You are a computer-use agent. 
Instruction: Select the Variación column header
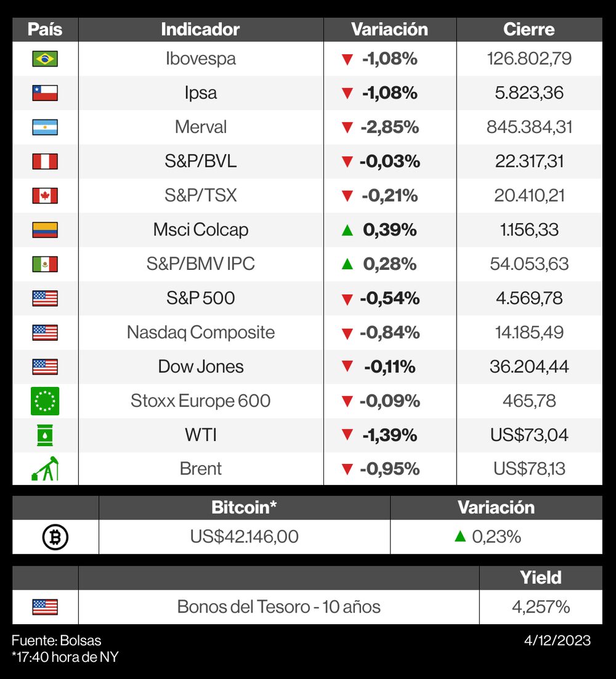[x=389, y=29]
